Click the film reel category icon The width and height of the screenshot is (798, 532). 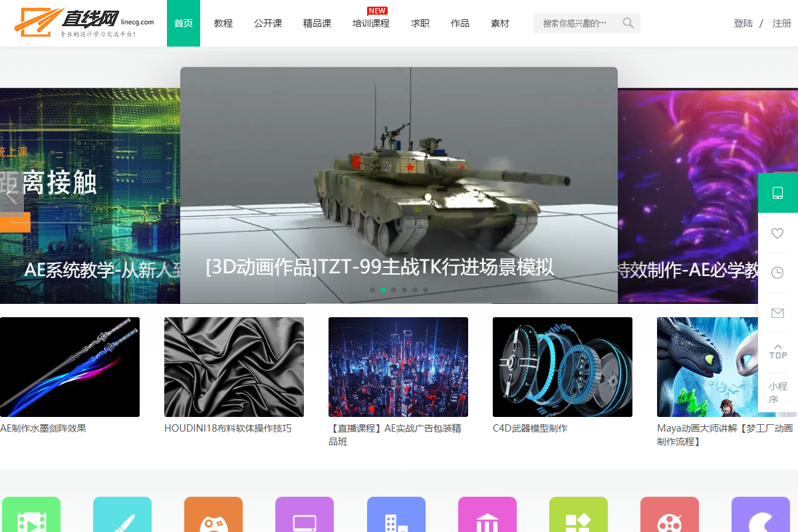(670, 514)
